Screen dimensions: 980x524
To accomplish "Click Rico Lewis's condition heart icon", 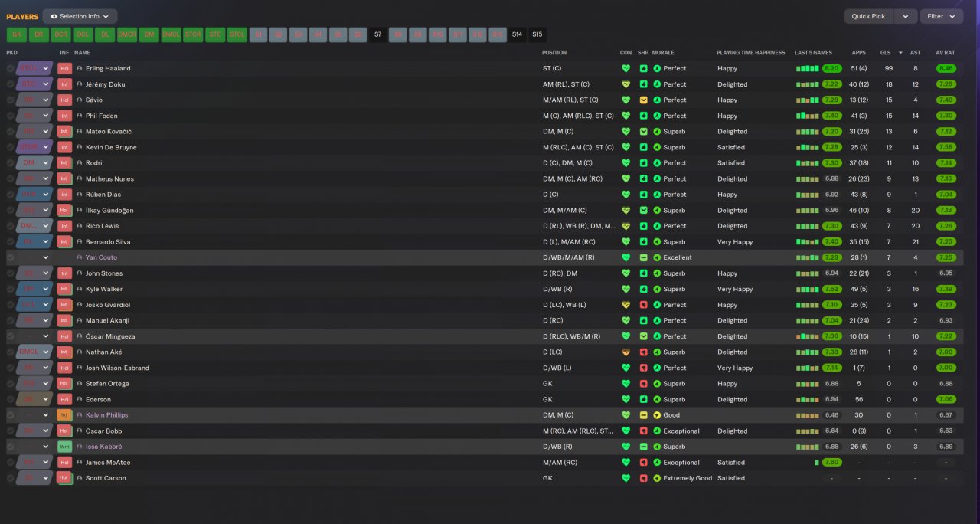I will (x=626, y=226).
